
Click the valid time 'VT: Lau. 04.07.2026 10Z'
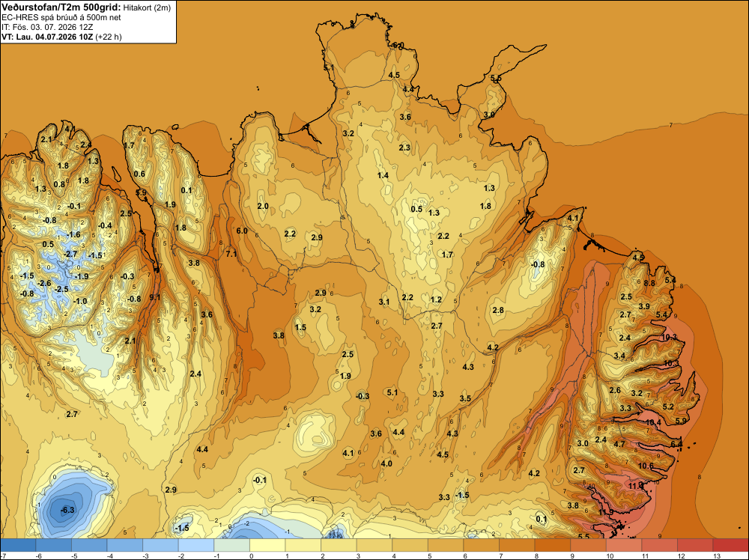47,37
